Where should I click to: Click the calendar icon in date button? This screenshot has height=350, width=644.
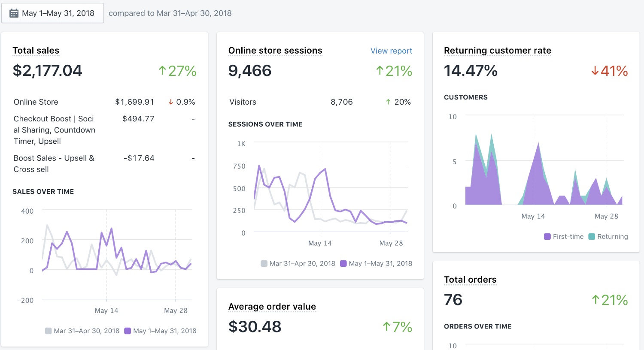click(x=14, y=13)
